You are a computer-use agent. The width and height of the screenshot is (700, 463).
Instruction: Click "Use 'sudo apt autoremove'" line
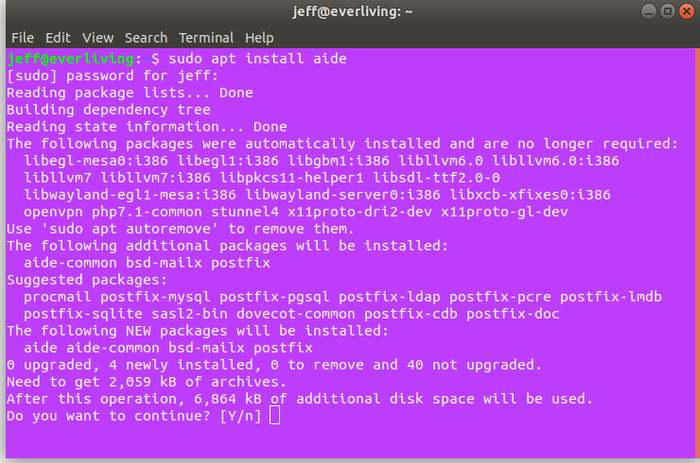coord(180,229)
